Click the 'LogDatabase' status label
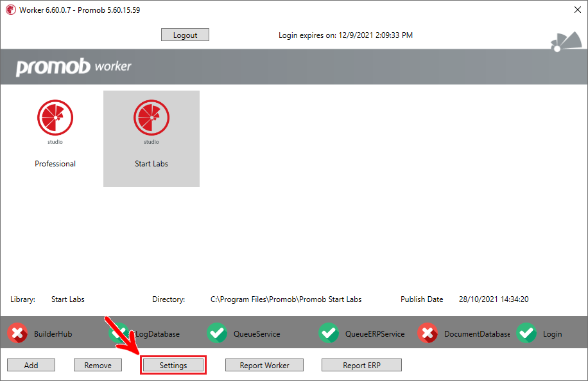This screenshot has height=381, width=588. [157, 333]
